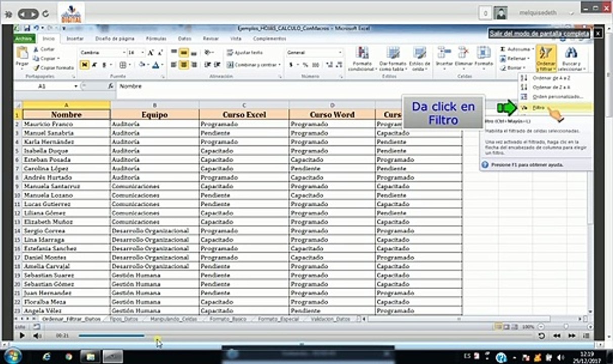The width and height of the screenshot is (613, 364).
Task: Click the Copiar formato paintbrush
Action: pos(54,67)
